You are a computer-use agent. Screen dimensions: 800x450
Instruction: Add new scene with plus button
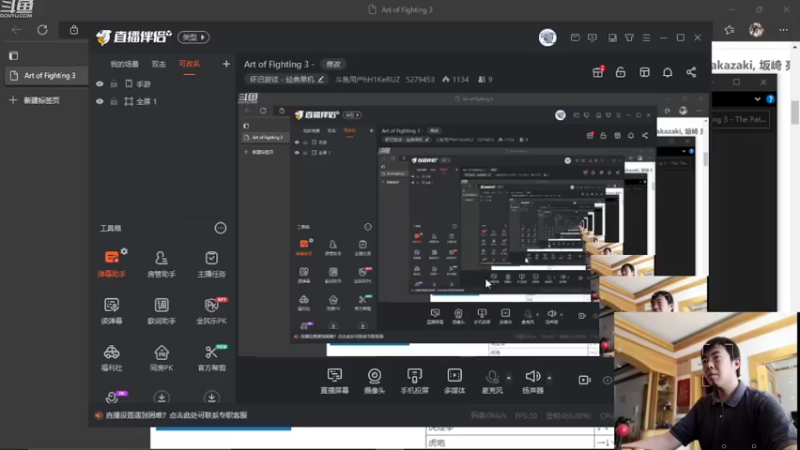[226, 64]
